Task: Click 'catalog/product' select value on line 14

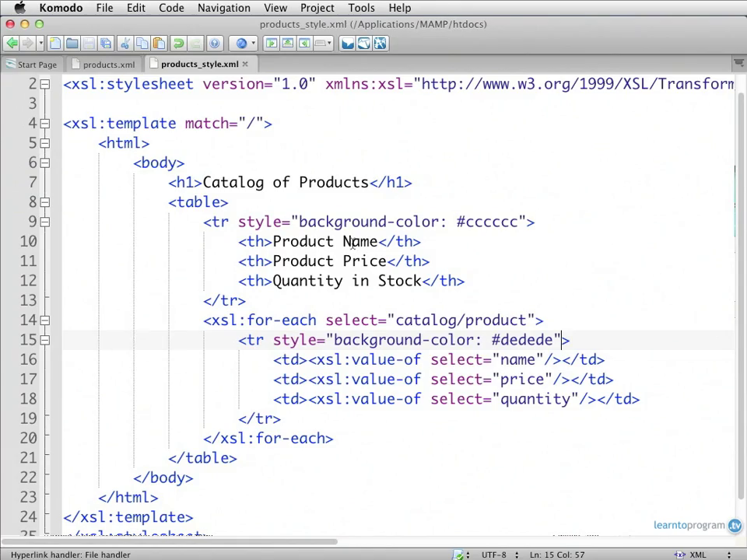Action: tap(461, 320)
